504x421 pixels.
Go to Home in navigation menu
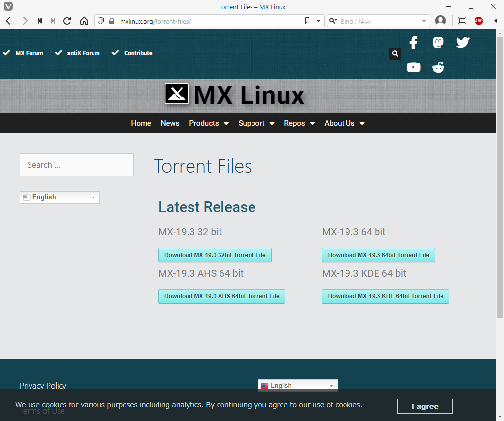(141, 123)
